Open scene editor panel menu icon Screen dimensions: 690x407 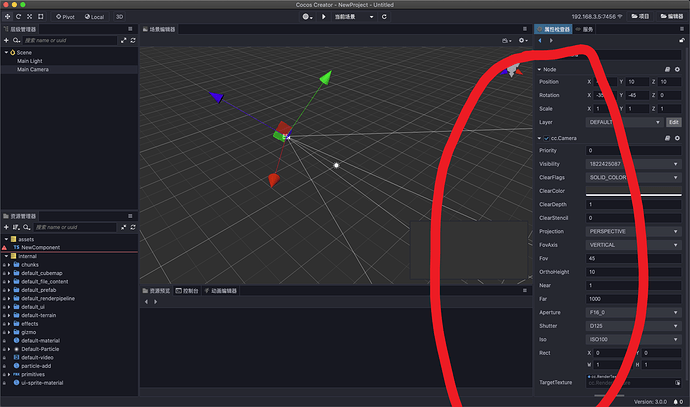click(525, 29)
